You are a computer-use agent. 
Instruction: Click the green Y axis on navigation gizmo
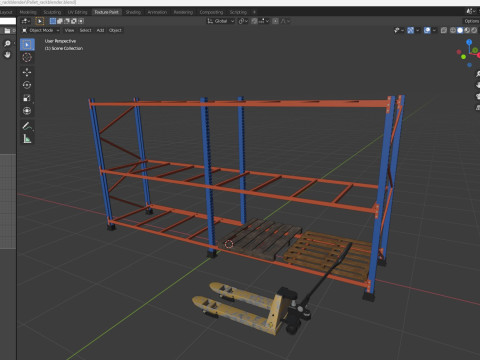pyautogui.click(x=475, y=50)
